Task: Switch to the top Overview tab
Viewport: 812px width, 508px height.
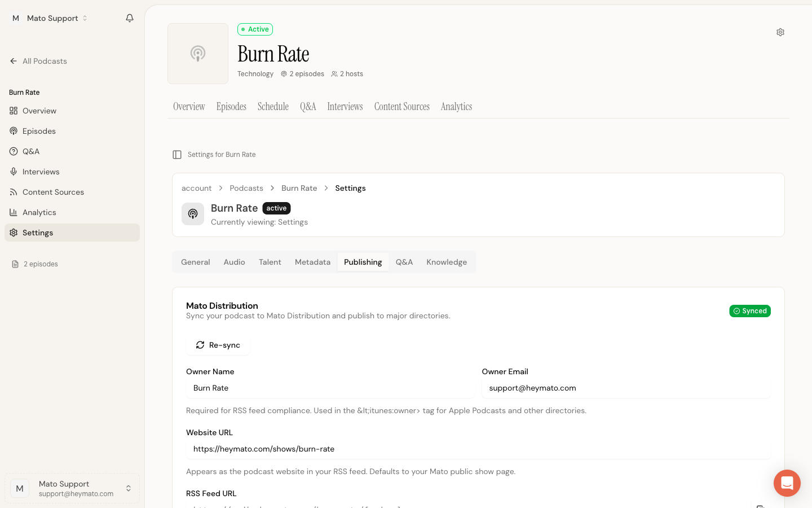Action: [x=189, y=107]
